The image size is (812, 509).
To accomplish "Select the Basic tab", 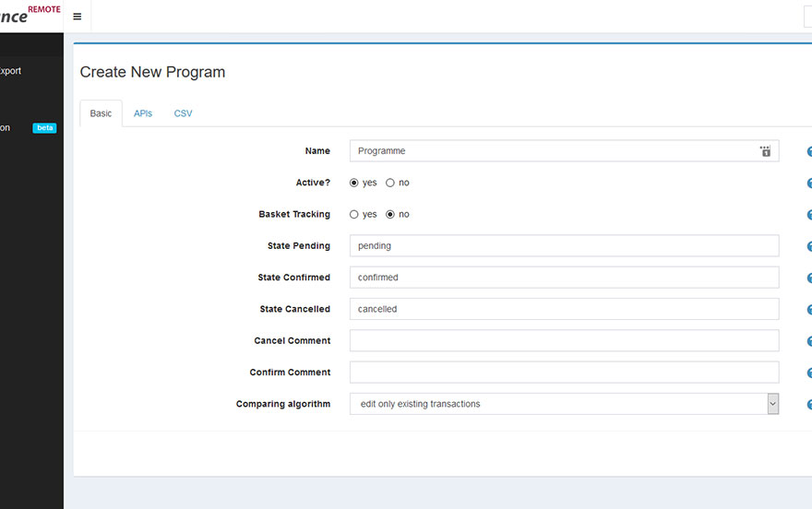I will tap(101, 113).
